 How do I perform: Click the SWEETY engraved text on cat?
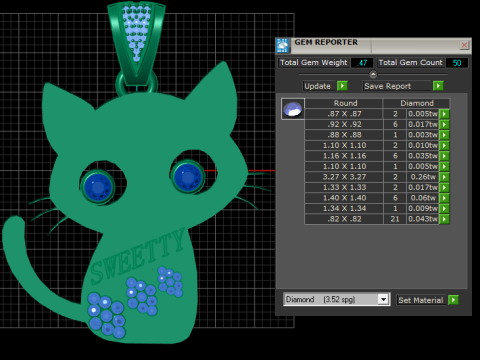(x=137, y=256)
